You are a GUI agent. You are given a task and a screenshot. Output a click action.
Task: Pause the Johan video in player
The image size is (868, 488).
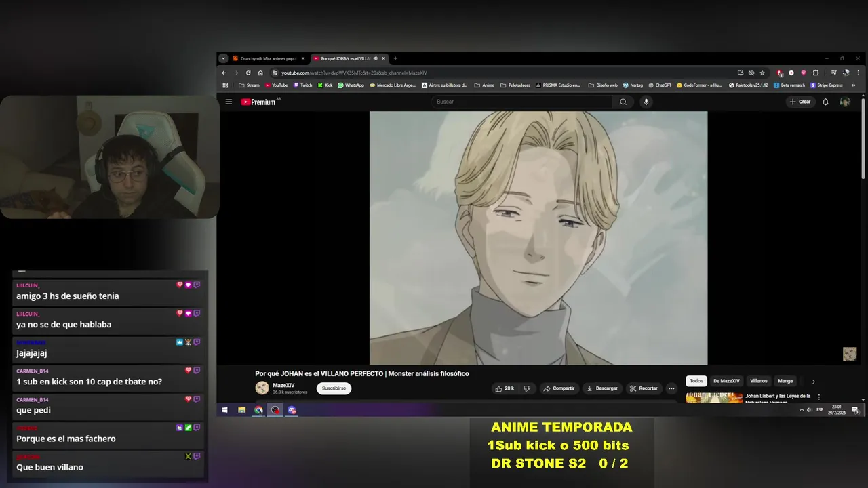click(x=538, y=238)
